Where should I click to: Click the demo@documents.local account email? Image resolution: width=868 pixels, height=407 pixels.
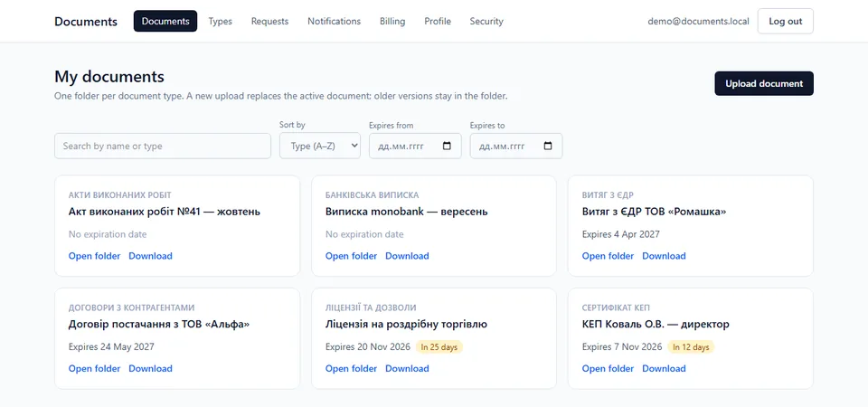[x=699, y=21]
